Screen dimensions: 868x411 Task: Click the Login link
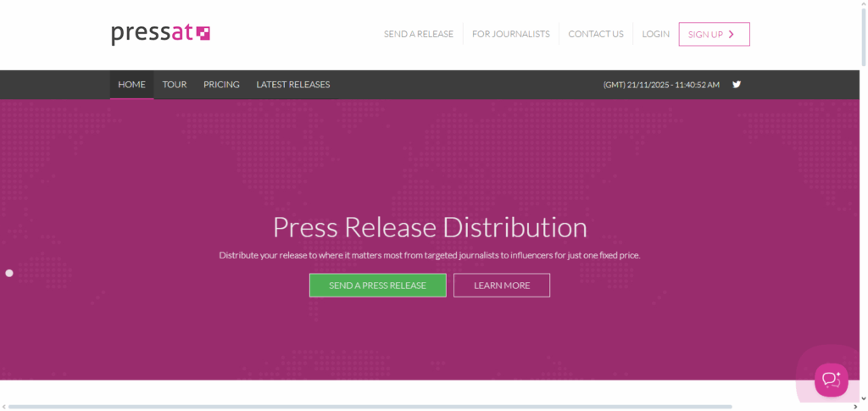[x=656, y=34]
